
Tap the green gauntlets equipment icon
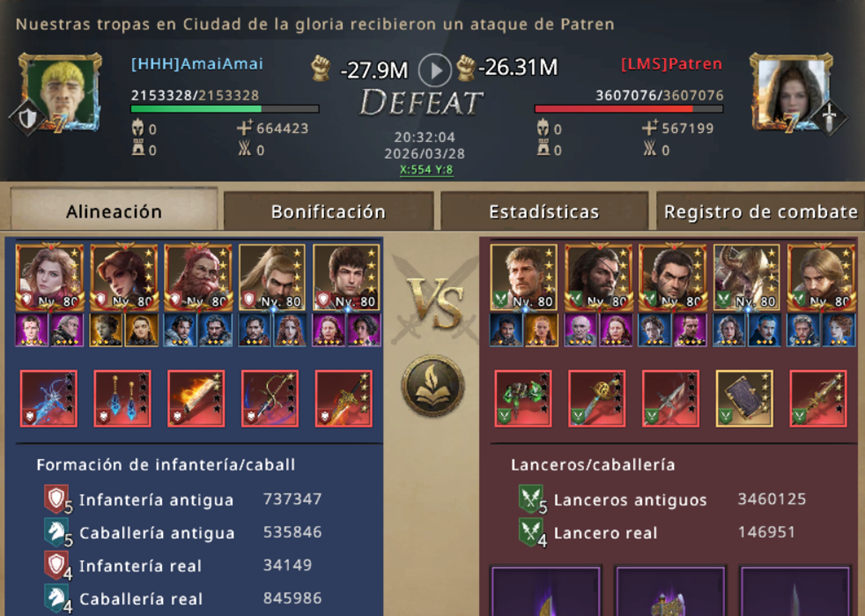click(523, 399)
